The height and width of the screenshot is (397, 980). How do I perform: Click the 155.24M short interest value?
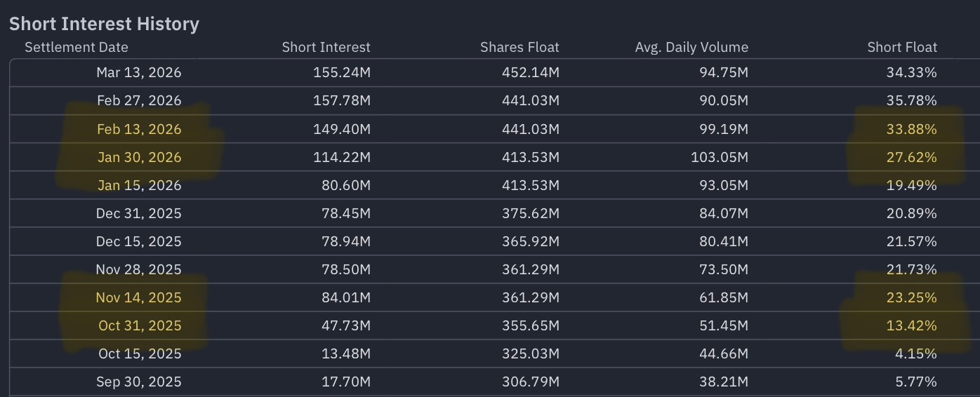pyautogui.click(x=340, y=73)
